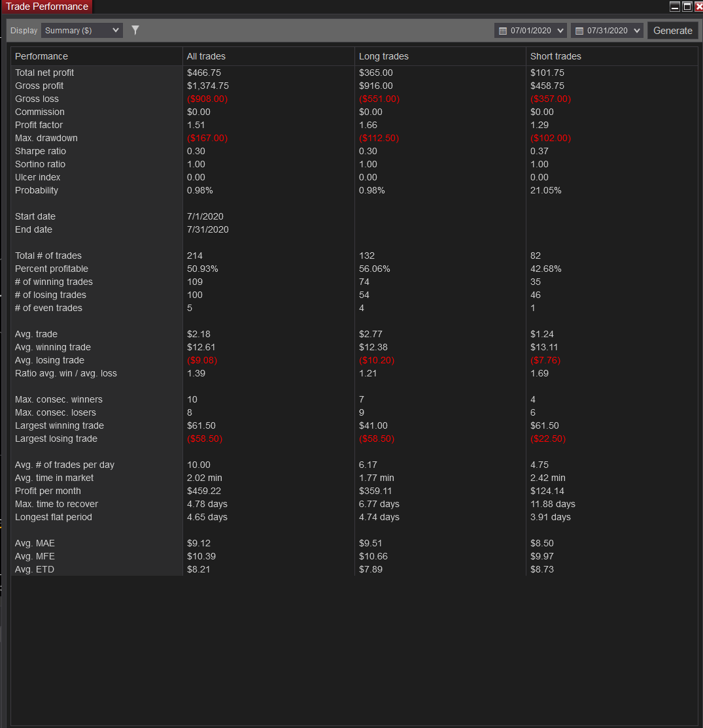Click the $13.11 short avg winning trade
Screen dimensions: 703x728
(544, 347)
